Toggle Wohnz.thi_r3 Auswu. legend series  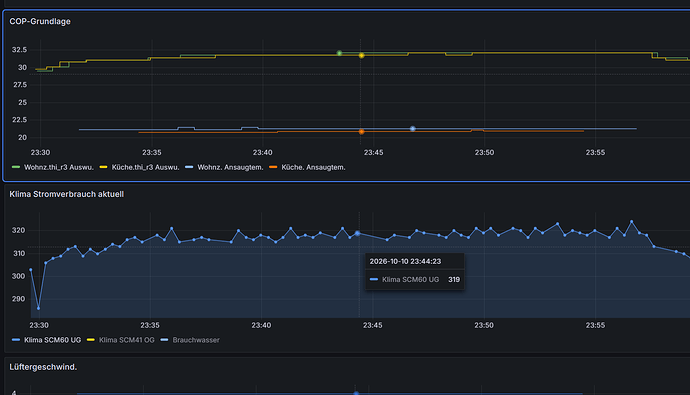pyautogui.click(x=59, y=167)
